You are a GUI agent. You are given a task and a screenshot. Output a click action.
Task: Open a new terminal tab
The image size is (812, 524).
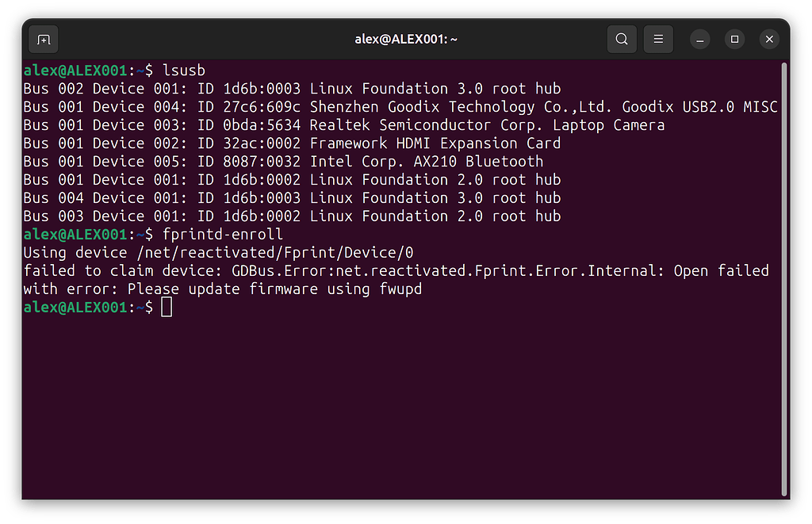click(x=43, y=39)
